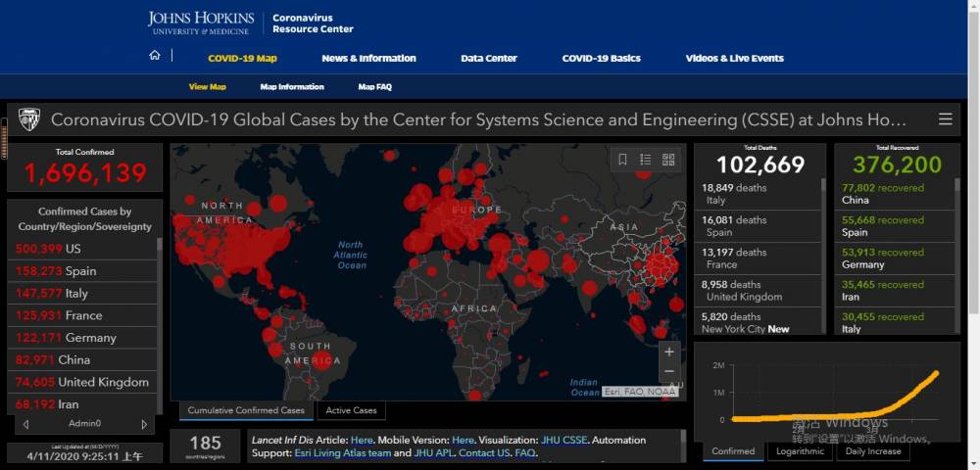Switch to the Map FAQ tab

(375, 87)
